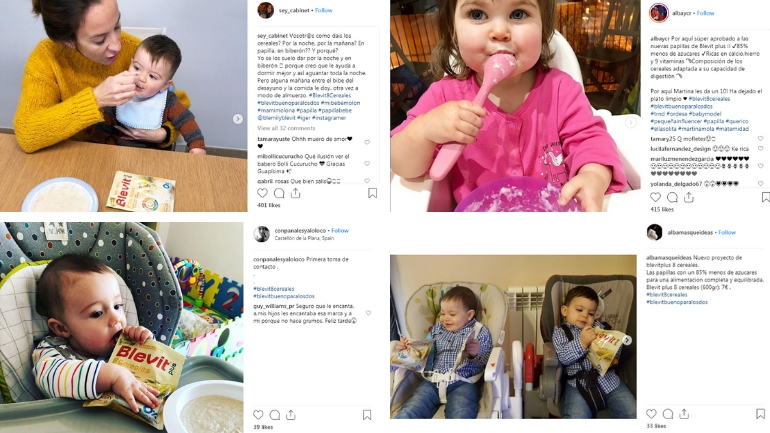Like the albamasqueideas post with the heart icon
770x433 pixels.
pos(652,413)
